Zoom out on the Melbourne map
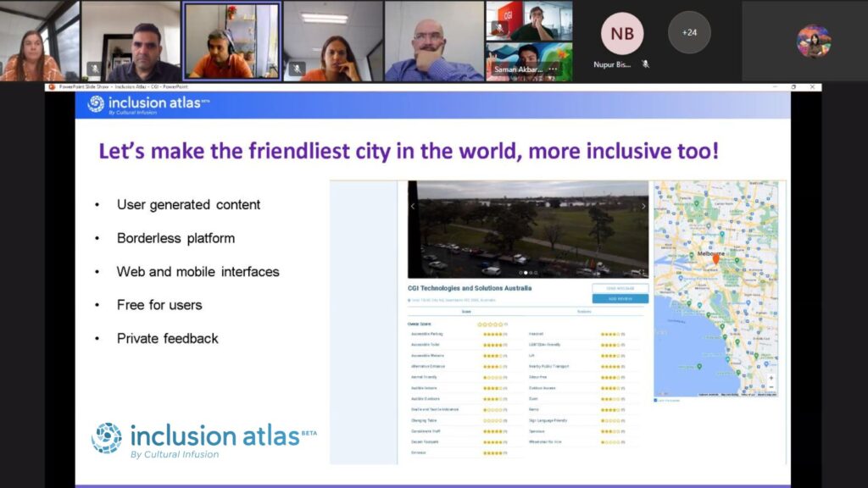The height and width of the screenshot is (488, 868). (x=771, y=386)
